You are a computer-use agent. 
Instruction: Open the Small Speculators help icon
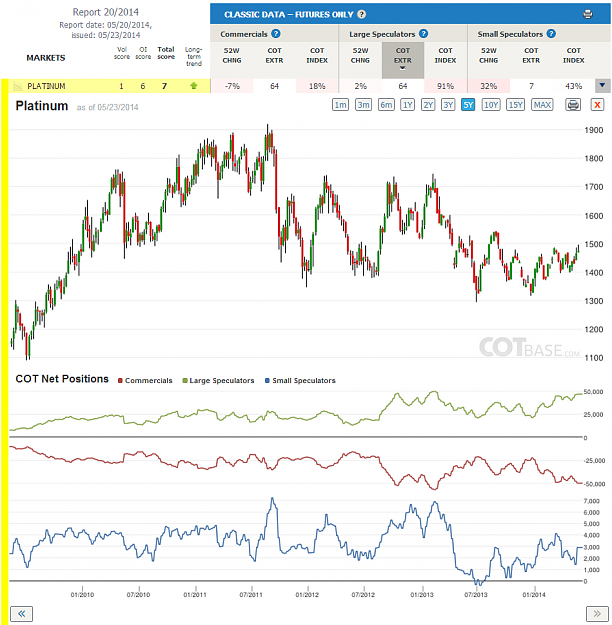551,34
